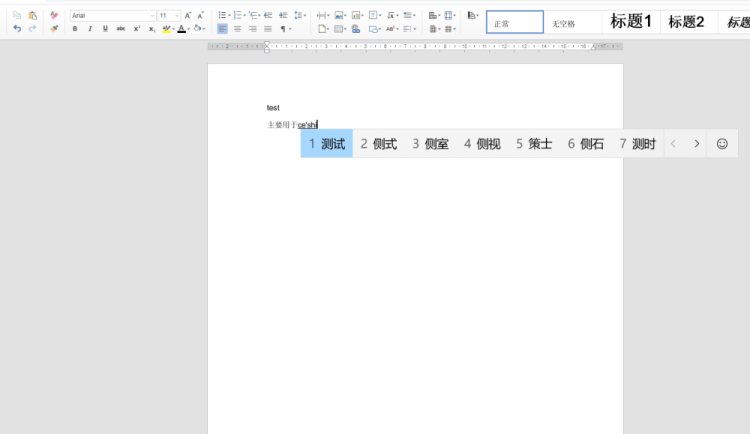Expand the bullet list options arrow
This screenshot has height=434, width=750.
pos(229,16)
